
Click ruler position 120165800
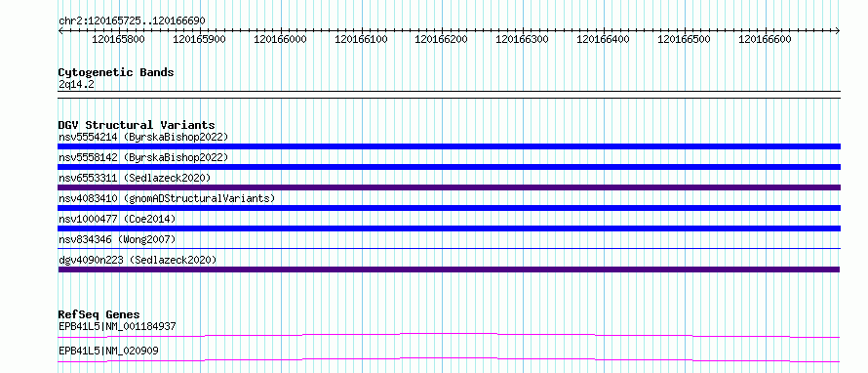(x=118, y=39)
